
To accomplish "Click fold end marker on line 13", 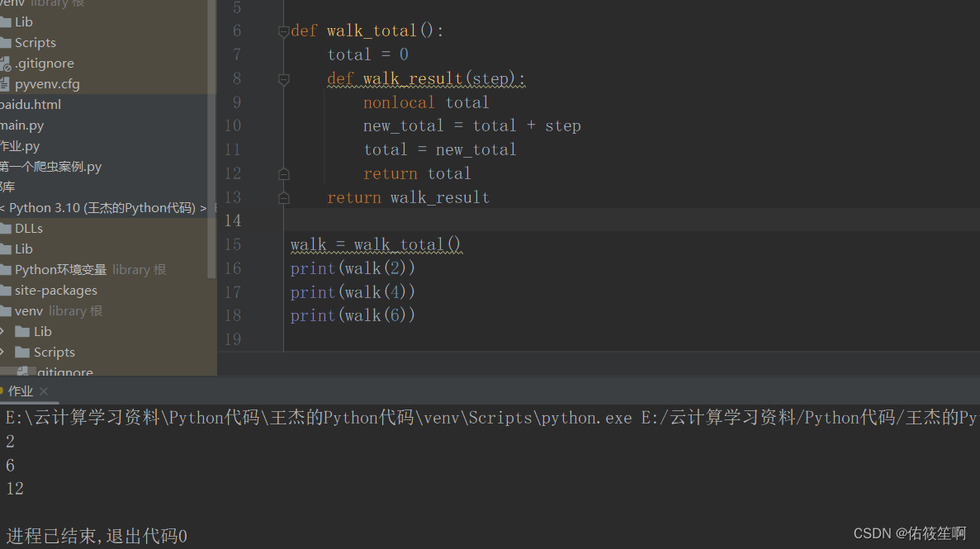I will pyautogui.click(x=283, y=197).
